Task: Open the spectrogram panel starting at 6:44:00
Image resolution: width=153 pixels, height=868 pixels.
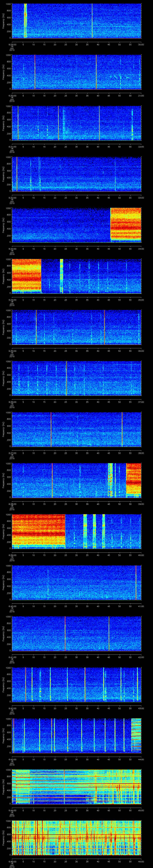Action: tap(77, 786)
